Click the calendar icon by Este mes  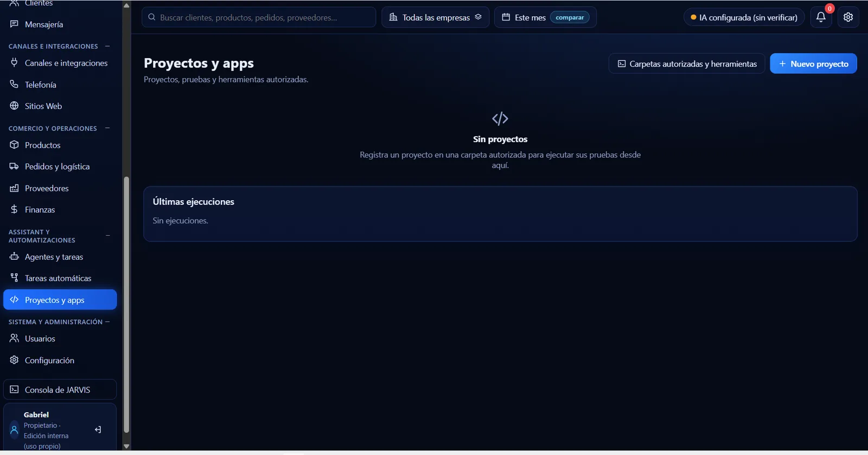tap(506, 17)
